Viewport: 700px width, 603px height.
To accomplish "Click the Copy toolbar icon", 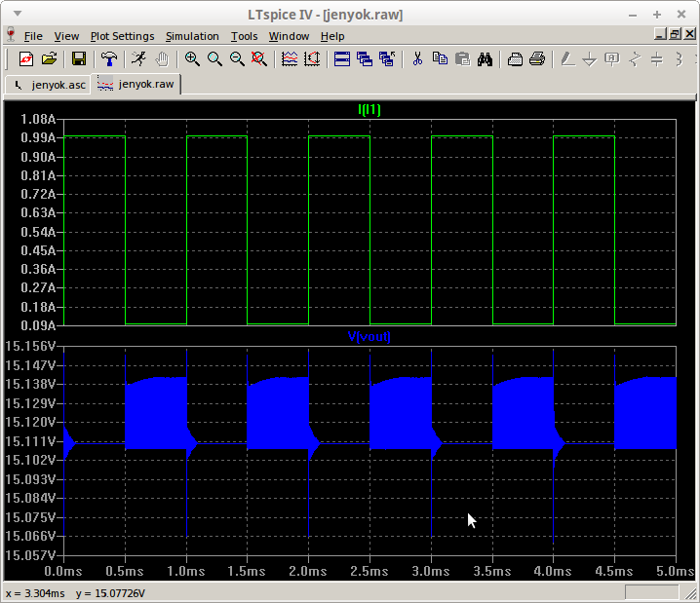I will [440, 58].
